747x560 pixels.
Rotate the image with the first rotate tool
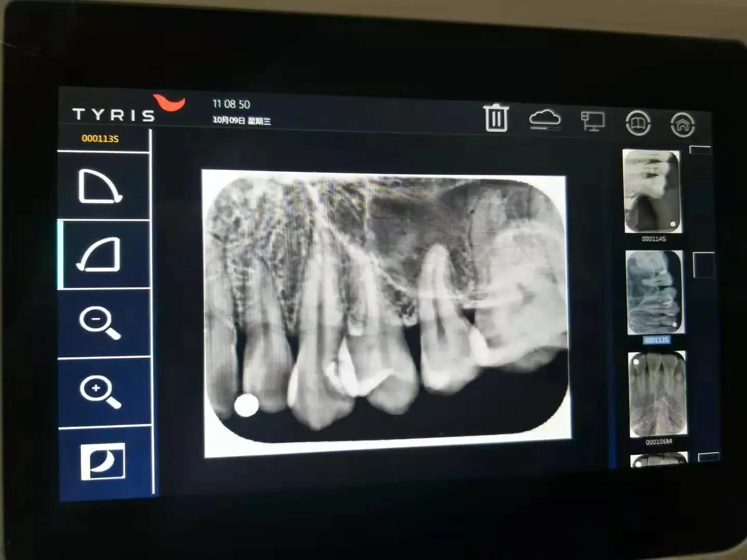tap(100, 186)
